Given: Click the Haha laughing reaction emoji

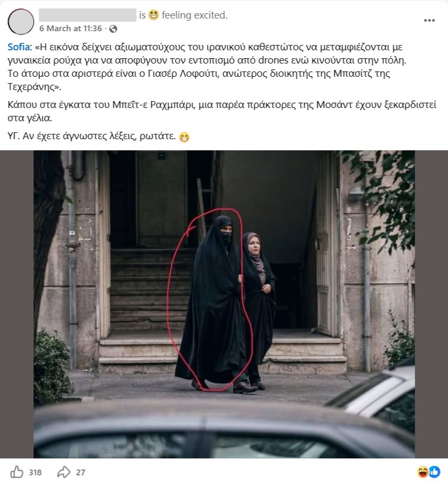Looking at the screenshot, I should pyautogui.click(x=423, y=472).
